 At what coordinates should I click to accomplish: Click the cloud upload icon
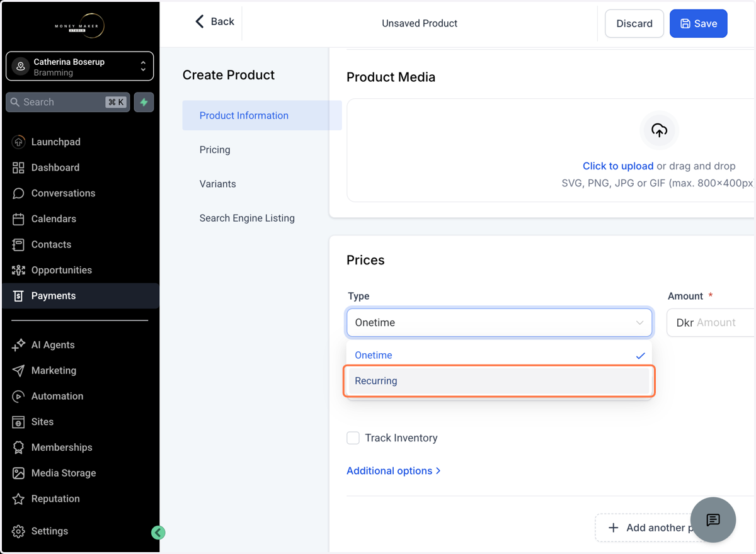click(659, 130)
